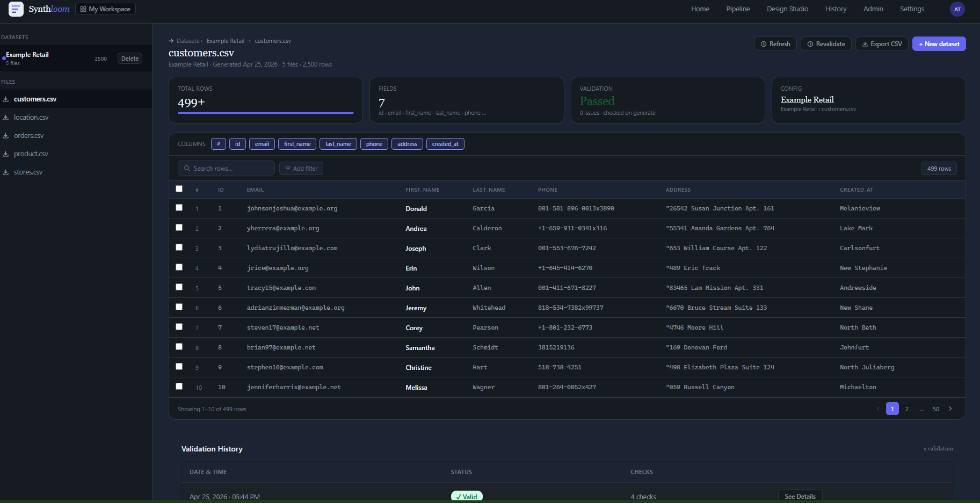The image size is (980, 503).
Task: Check the row checkbox for Samantha Schmidt
Action: pyautogui.click(x=179, y=347)
